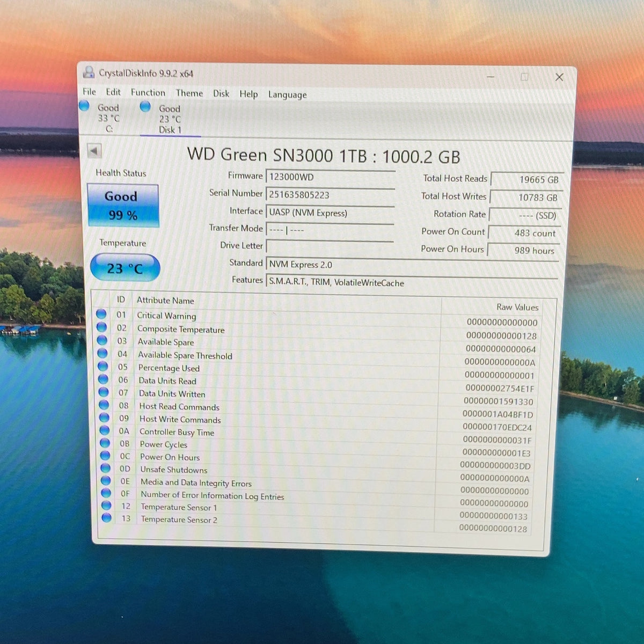Screen dimensions: 644x644
Task: Click raw value 0000001A04BF1D
Action: [498, 414]
